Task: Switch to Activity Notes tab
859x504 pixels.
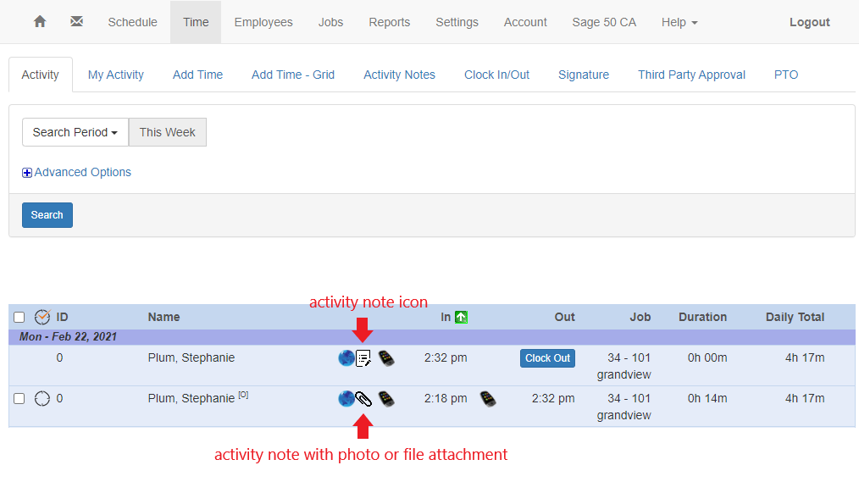Action: click(399, 75)
